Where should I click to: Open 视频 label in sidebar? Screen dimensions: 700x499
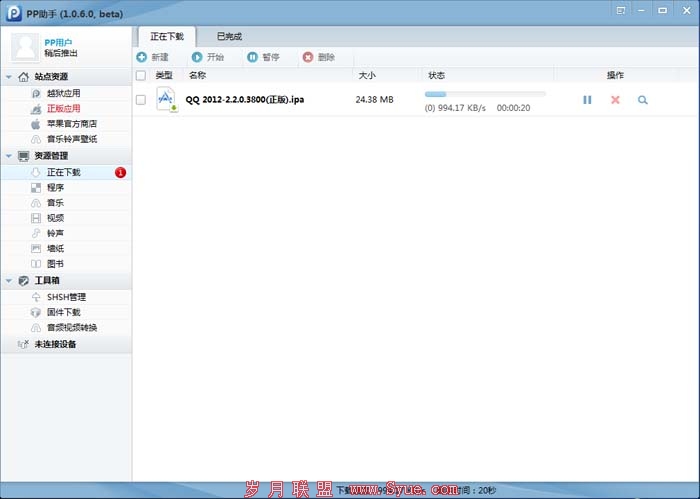[x=55, y=218]
